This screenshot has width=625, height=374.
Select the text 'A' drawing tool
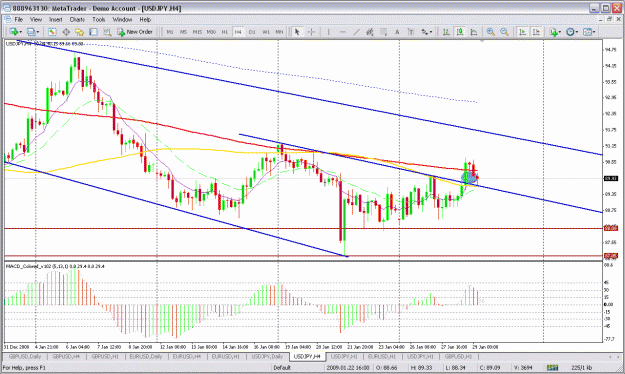(397, 32)
